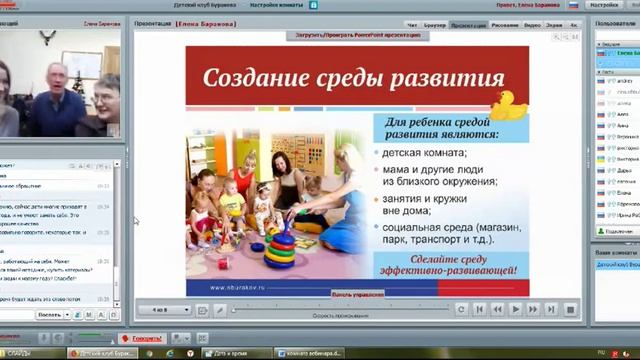Viewport: 640px width, 360px height.
Task: Click the headphones icon next to the microphone
Action: (58, 338)
